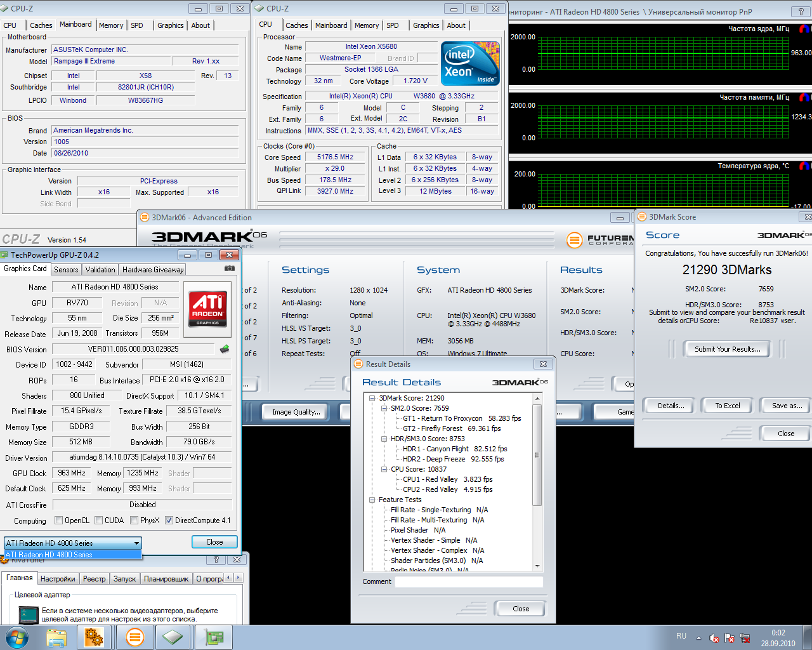The width and height of the screenshot is (812, 650).
Task: Open the Windows Start orb
Action: [x=17, y=637]
